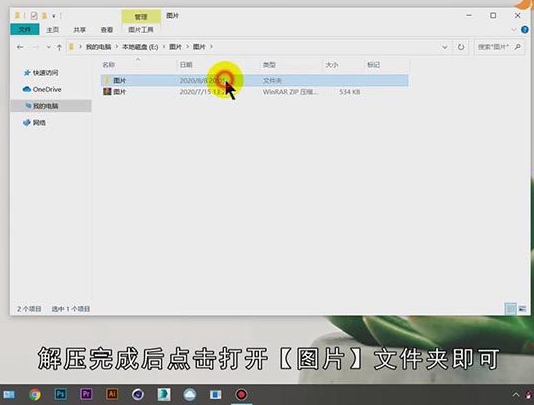This screenshot has height=405, width=534.
Task: Show hidden system tray icons
Action: [x=516, y=395]
